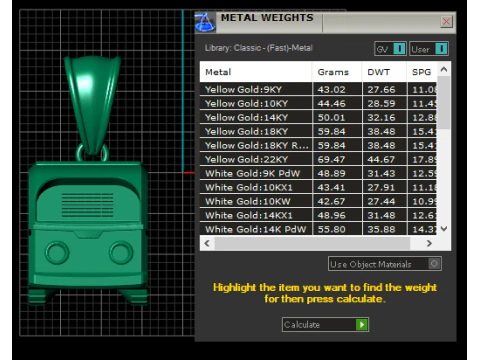The image size is (480, 360).
Task: Click the left headlight of the van model
Action: pyautogui.click(x=57, y=253)
